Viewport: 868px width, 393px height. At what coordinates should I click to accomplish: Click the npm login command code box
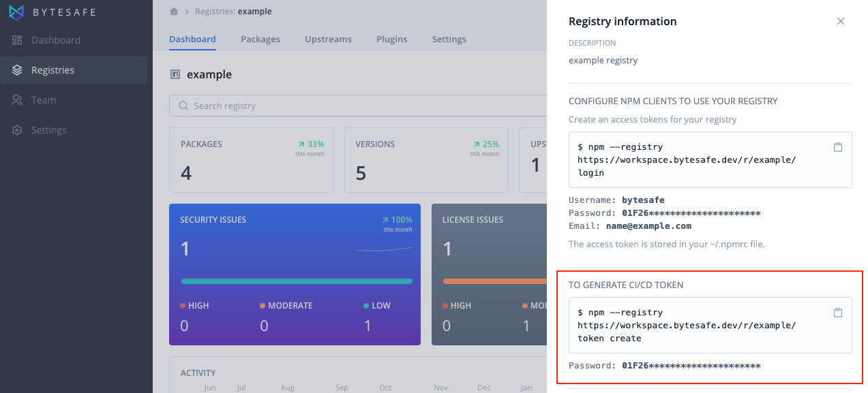pyautogui.click(x=710, y=160)
